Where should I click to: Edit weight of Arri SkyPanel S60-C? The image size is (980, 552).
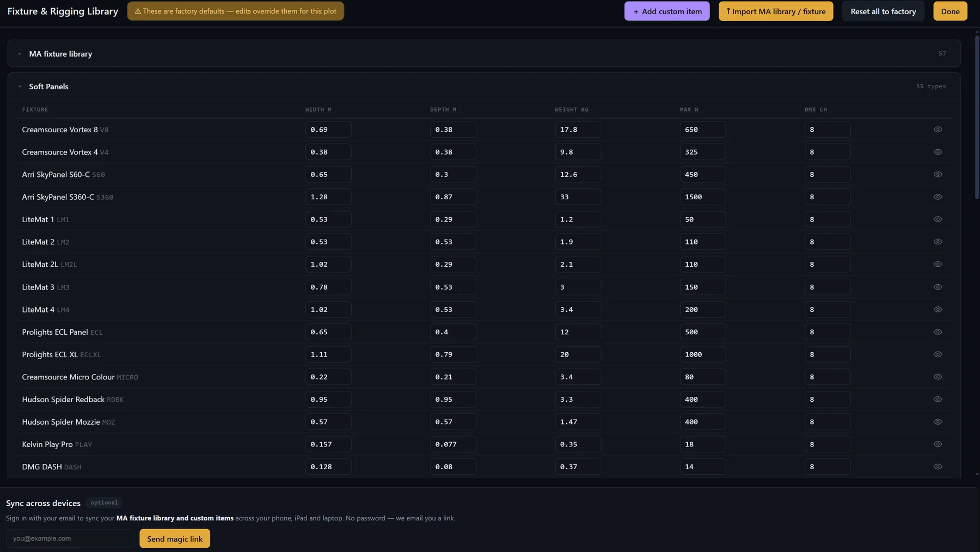coord(578,174)
